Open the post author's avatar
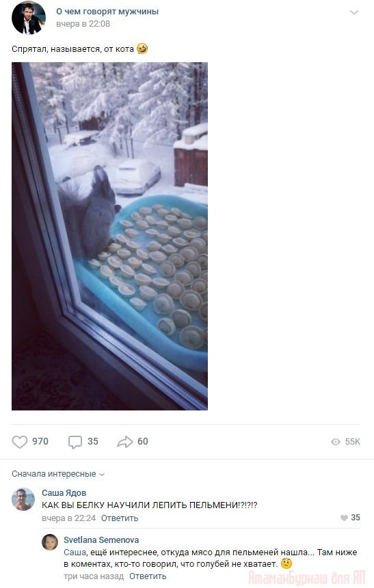Image resolution: width=374 pixels, height=588 pixels. click(29, 18)
